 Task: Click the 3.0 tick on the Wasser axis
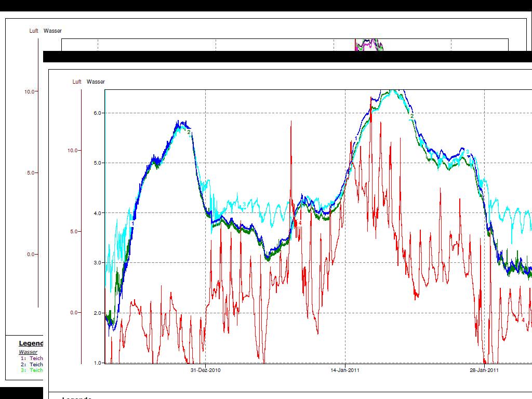click(x=98, y=263)
